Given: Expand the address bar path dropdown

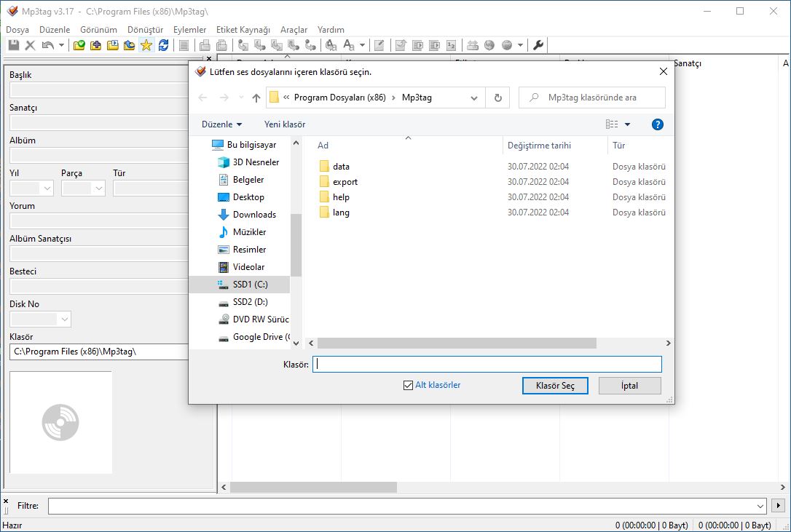Looking at the screenshot, I should [473, 98].
